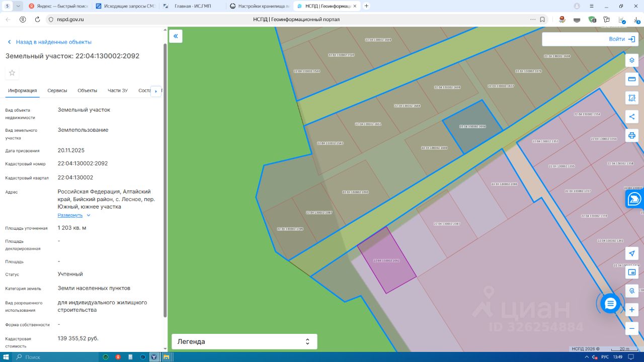Add land plot to favorites star

[12, 73]
